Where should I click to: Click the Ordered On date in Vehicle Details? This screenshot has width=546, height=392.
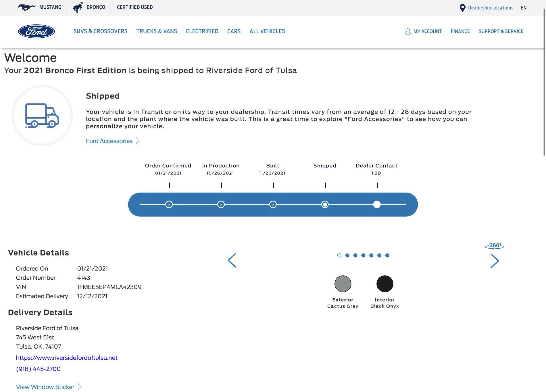[x=93, y=268]
